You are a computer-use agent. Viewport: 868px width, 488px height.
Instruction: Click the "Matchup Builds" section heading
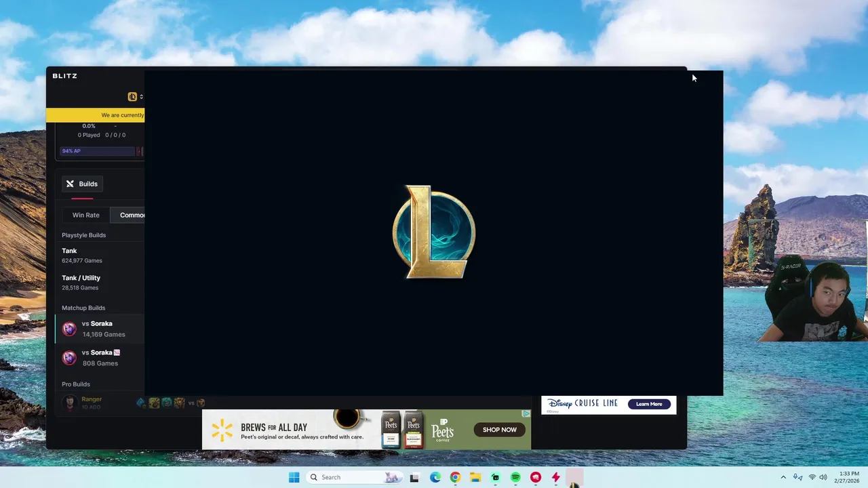pos(83,308)
